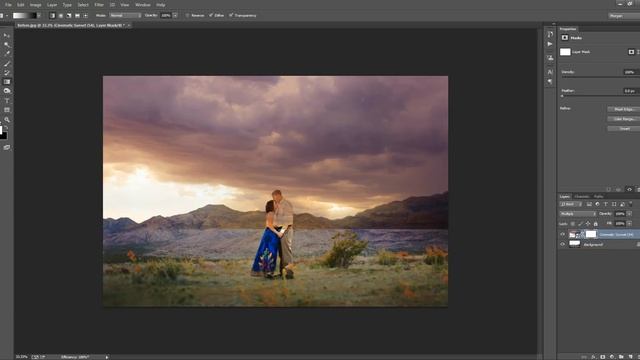Open the Layer menu
The image size is (640, 360).
tap(52, 5)
